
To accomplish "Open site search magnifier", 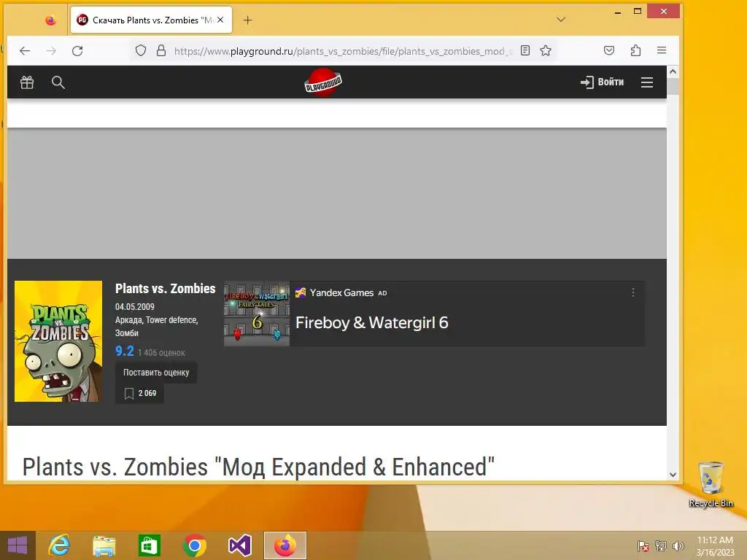I will click(58, 82).
